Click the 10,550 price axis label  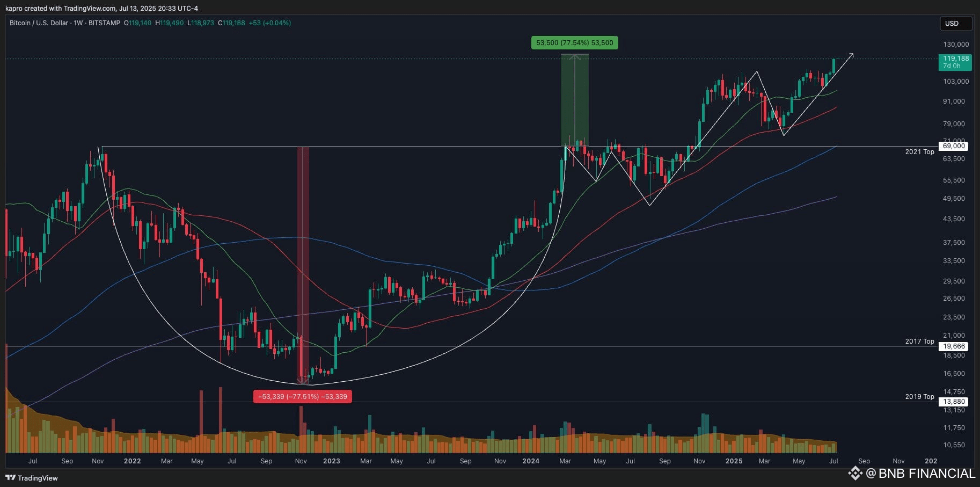954,445
